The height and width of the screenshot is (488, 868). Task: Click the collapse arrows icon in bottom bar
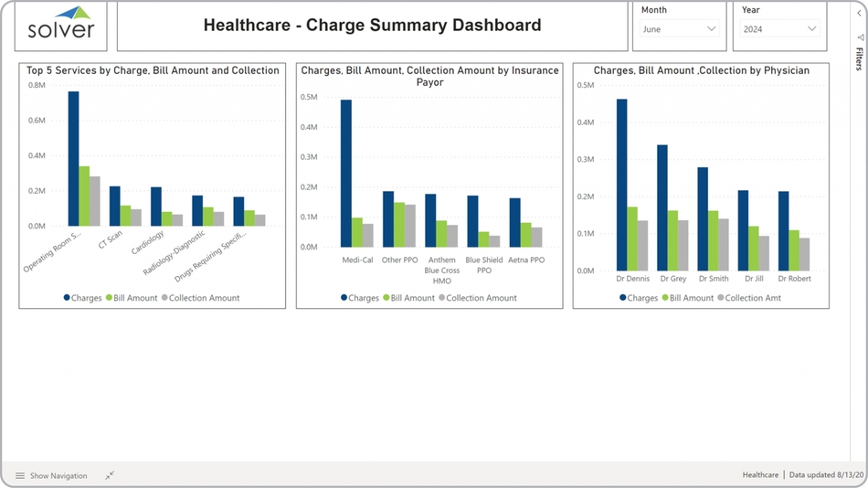click(x=109, y=475)
